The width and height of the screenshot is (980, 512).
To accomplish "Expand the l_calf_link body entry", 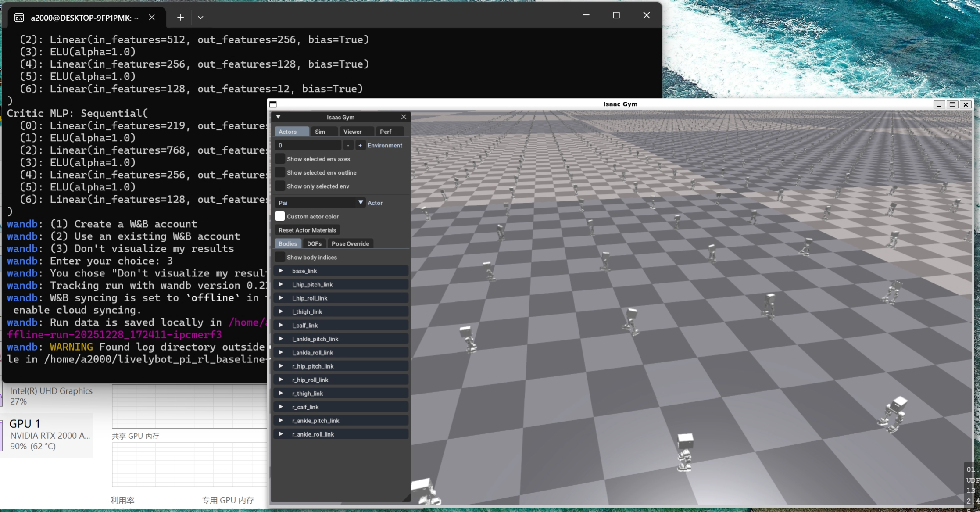I will click(281, 325).
